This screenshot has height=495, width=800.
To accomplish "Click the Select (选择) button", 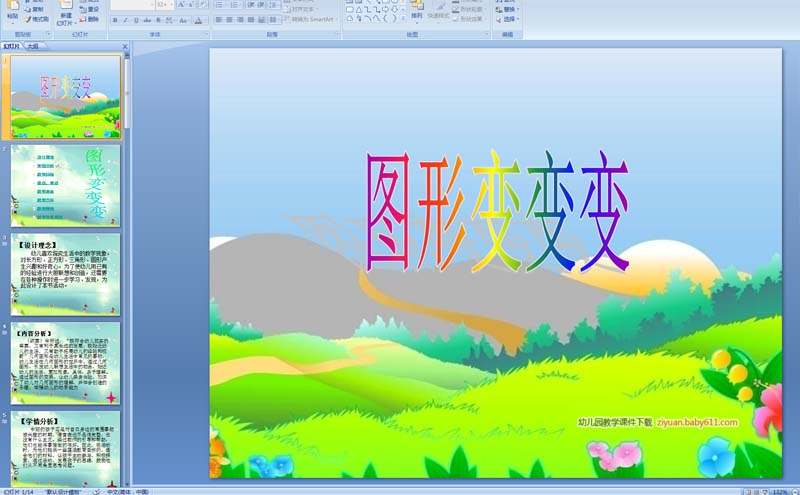I will [508, 19].
